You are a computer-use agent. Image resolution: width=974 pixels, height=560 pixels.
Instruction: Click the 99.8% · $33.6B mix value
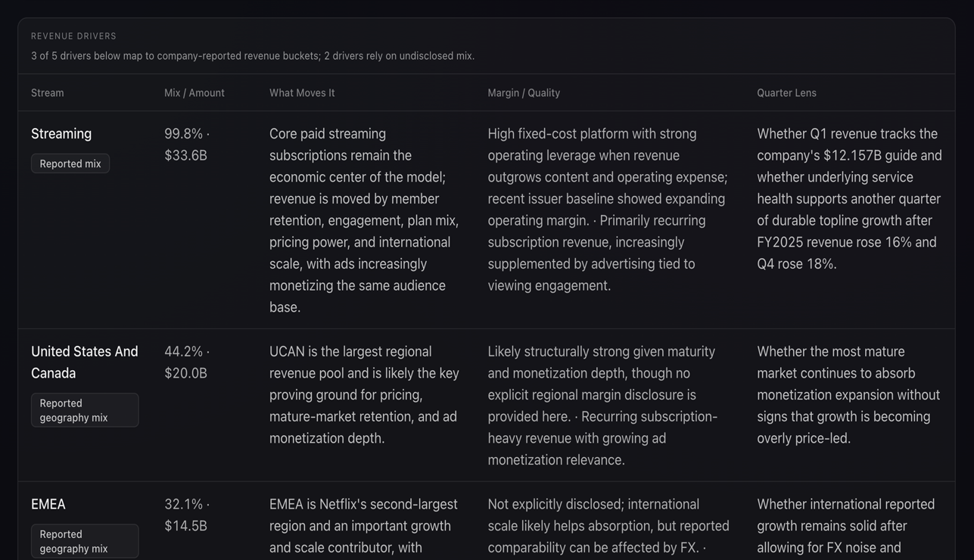(x=187, y=145)
